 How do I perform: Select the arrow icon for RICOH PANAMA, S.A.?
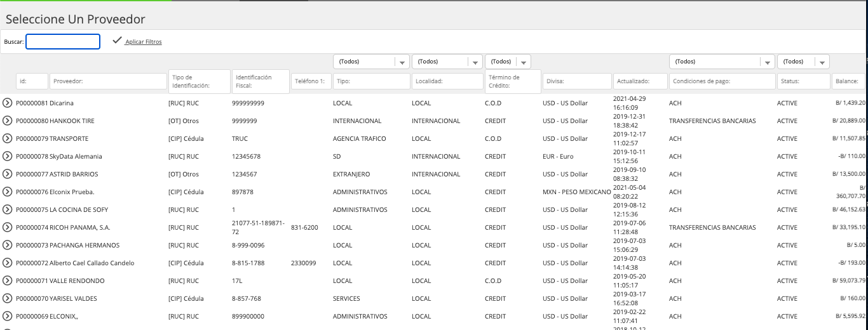coord(7,227)
